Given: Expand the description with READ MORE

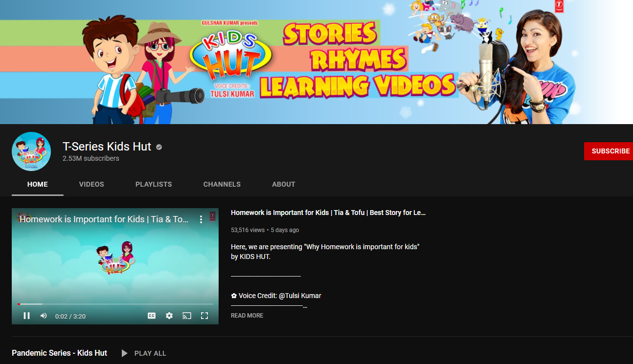Looking at the screenshot, I should [x=247, y=315].
